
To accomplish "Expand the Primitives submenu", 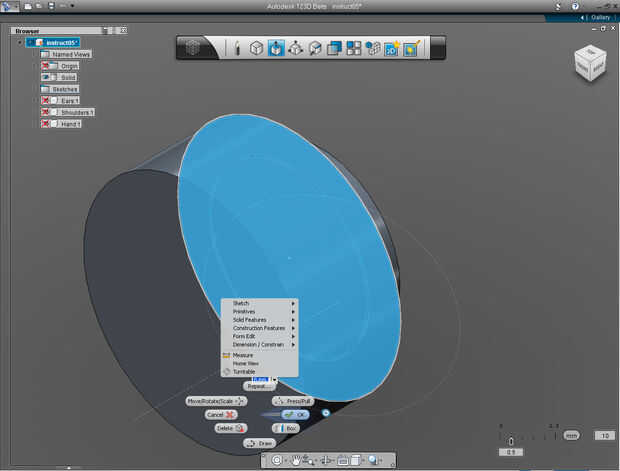I will (x=259, y=312).
